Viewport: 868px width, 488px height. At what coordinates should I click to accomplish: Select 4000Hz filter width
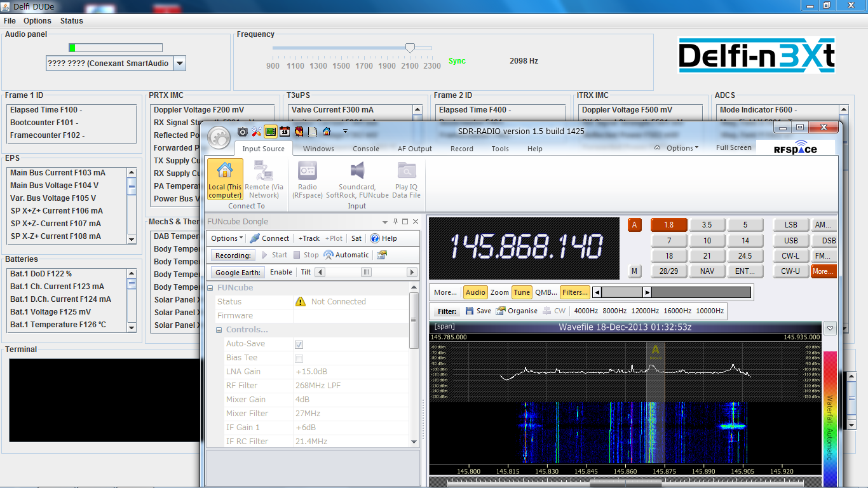(x=586, y=311)
